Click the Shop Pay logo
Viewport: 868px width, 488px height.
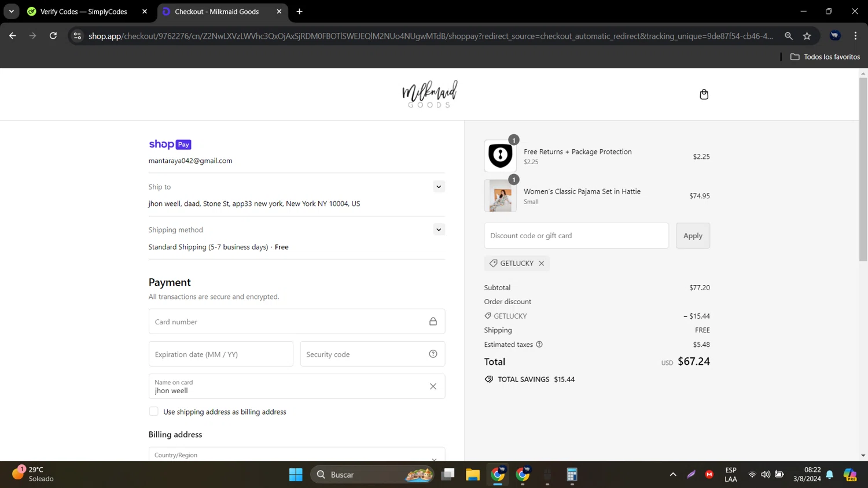click(170, 145)
